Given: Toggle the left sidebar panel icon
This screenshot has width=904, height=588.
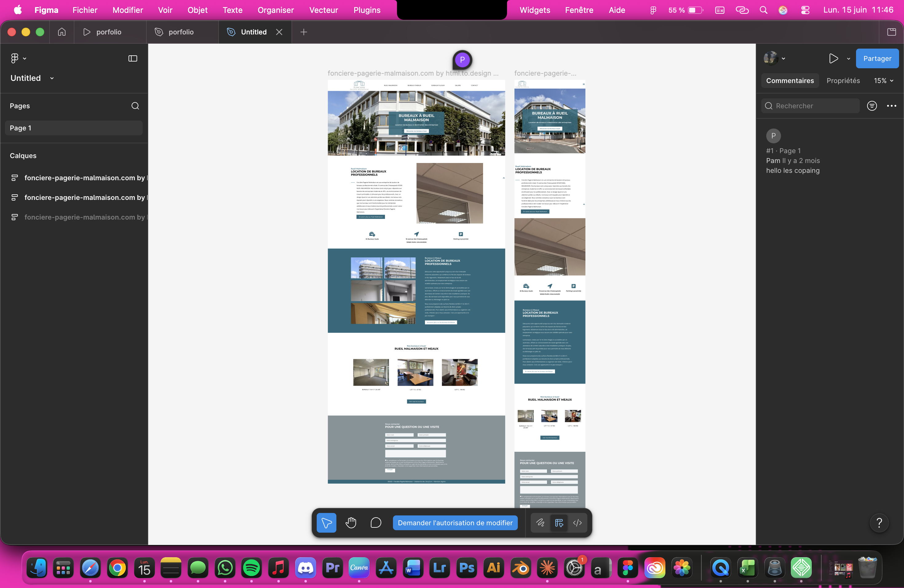Looking at the screenshot, I should 133,58.
